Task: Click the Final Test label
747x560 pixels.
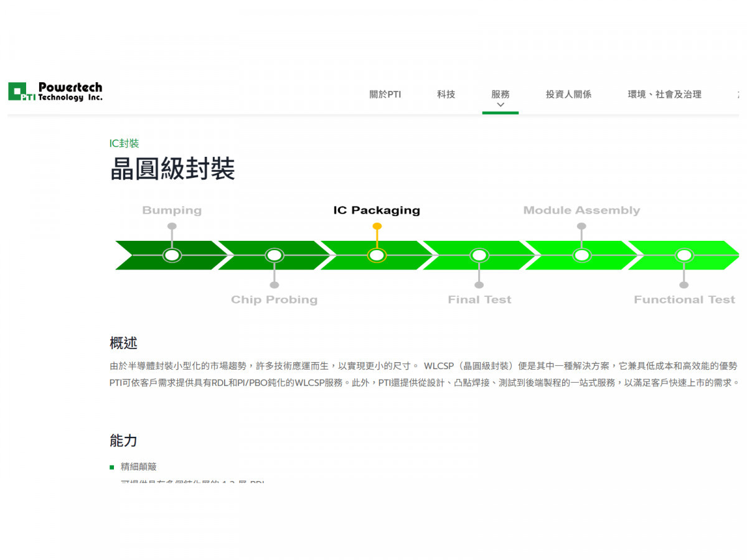Action: click(479, 299)
